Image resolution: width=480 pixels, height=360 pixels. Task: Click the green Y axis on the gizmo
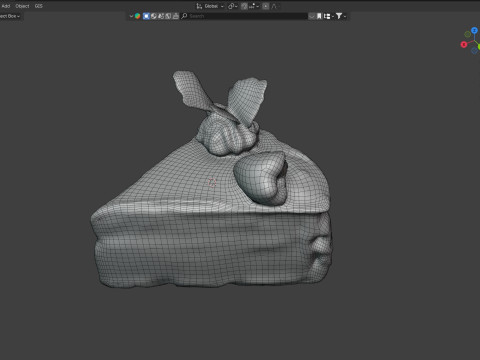(479, 47)
